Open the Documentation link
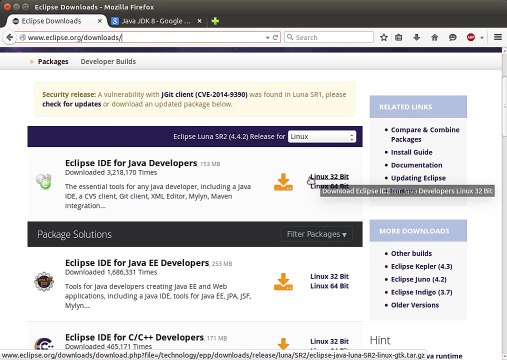Image resolution: width=507 pixels, height=360 pixels. point(417,165)
